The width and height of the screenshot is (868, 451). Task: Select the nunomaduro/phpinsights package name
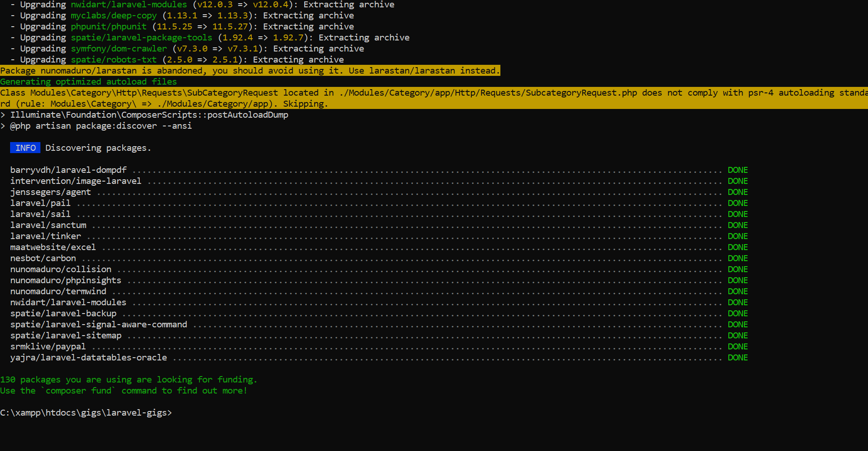tap(66, 280)
